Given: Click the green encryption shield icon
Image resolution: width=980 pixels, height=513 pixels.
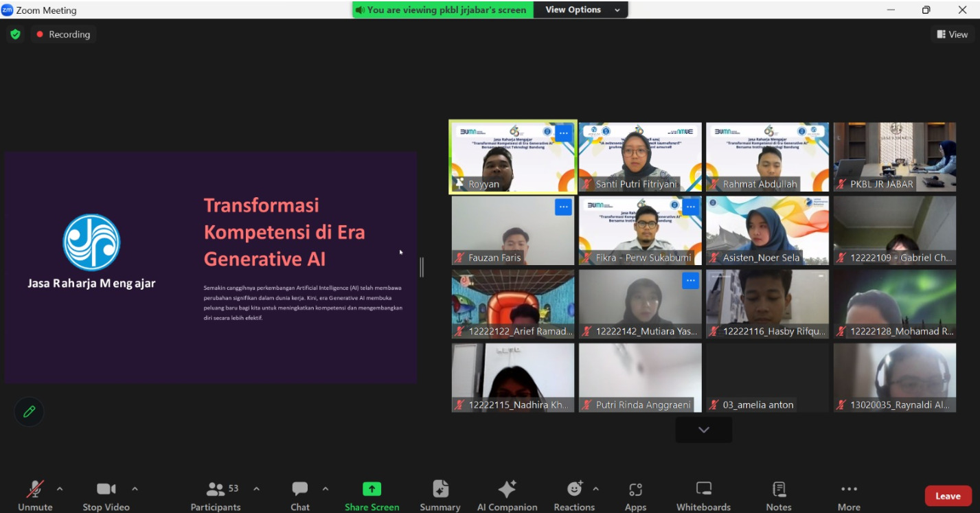Looking at the screenshot, I should coord(15,34).
